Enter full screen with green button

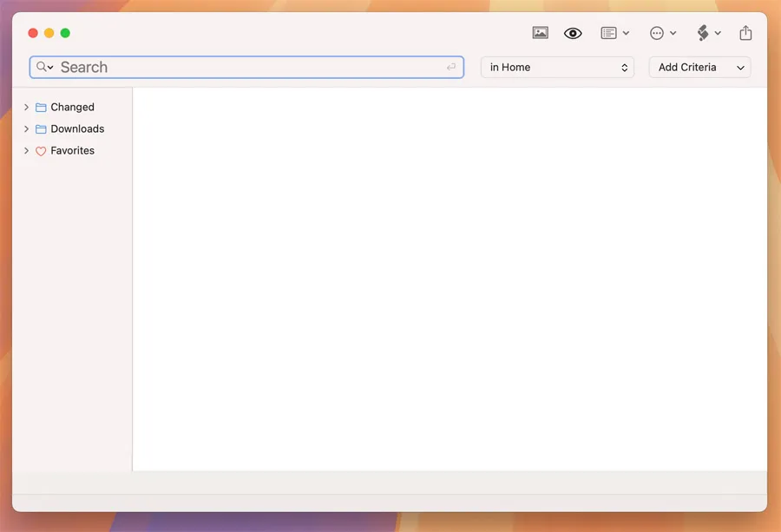tap(65, 33)
